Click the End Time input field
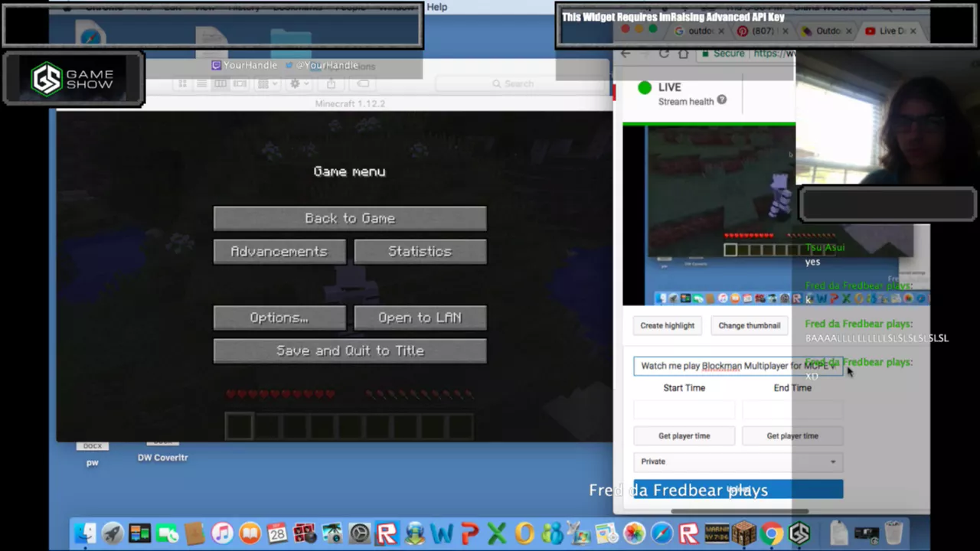 tap(792, 410)
